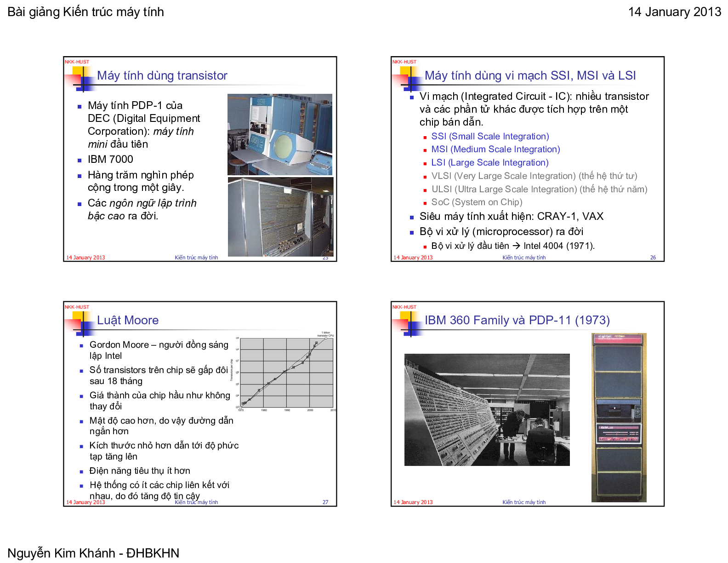
Task: Click the bullet 'Hàng trăm nghìn phép cộng trong một giây'
Action: coord(141,181)
